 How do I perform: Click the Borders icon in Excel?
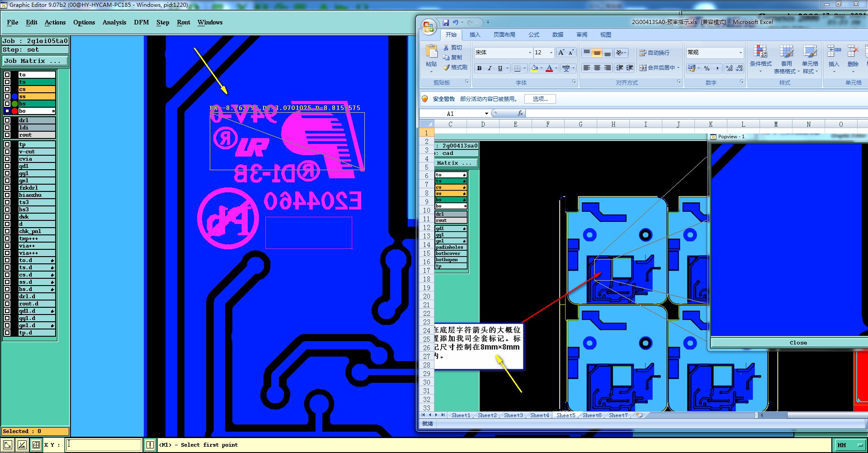tap(517, 68)
